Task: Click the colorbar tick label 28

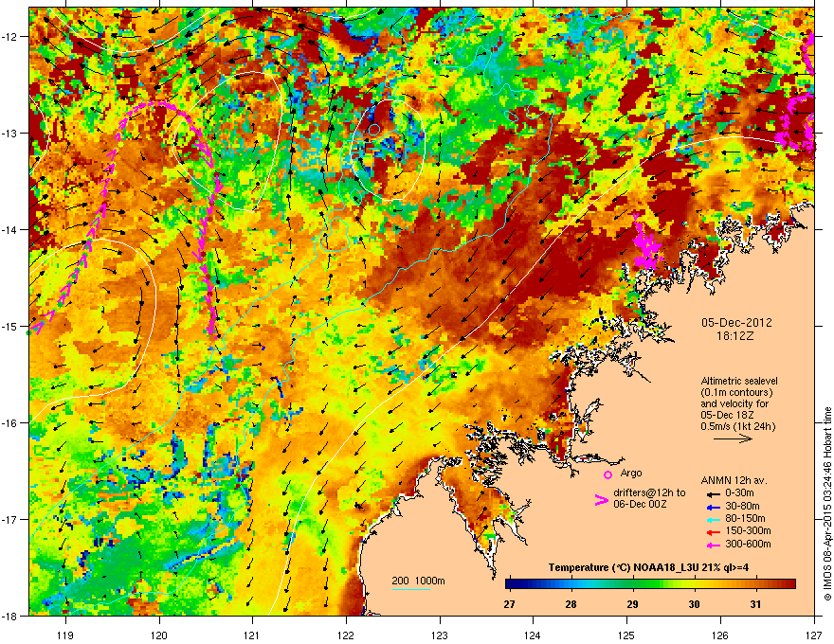Action: point(571,604)
